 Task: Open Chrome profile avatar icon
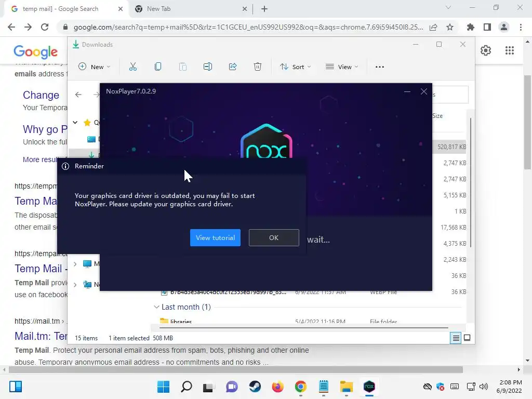[x=504, y=27]
